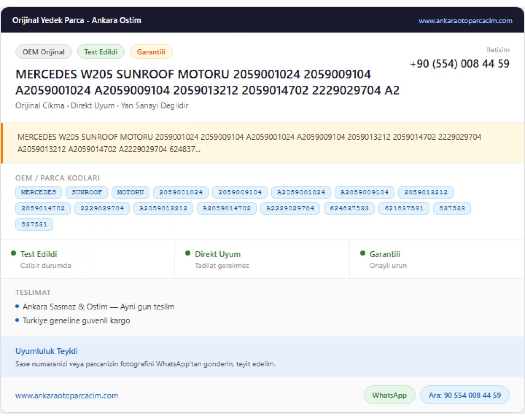The image size is (525, 420).
Task: Open the footer www.ankaraotoparcacim.com link
Action: [x=67, y=395]
